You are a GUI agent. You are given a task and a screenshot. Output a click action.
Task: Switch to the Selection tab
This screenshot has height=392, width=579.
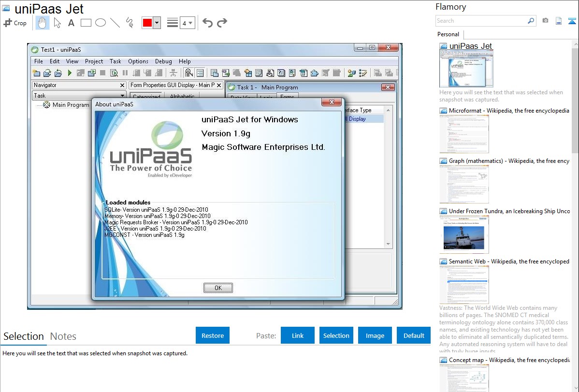[24, 336]
